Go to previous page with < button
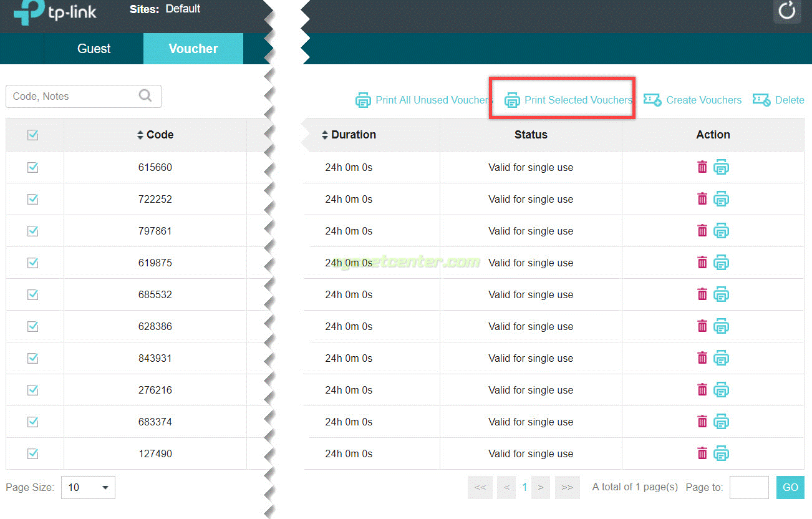 [506, 487]
